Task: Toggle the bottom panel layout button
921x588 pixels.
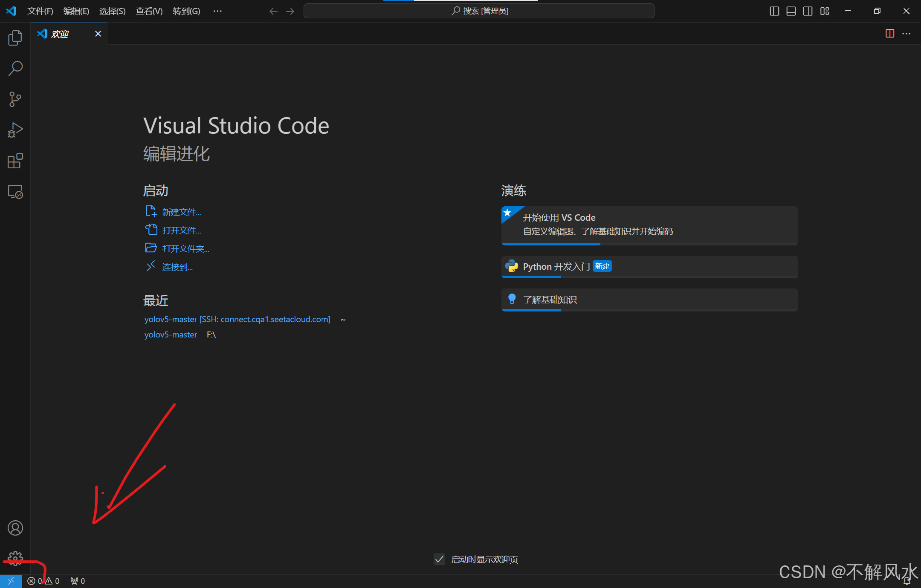Action: 791,11
